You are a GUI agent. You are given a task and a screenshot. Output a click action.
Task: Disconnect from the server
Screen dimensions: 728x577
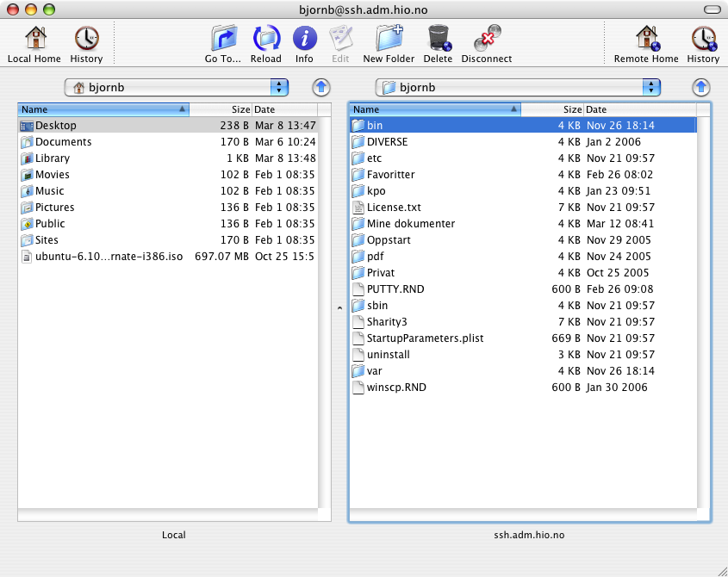click(487, 38)
